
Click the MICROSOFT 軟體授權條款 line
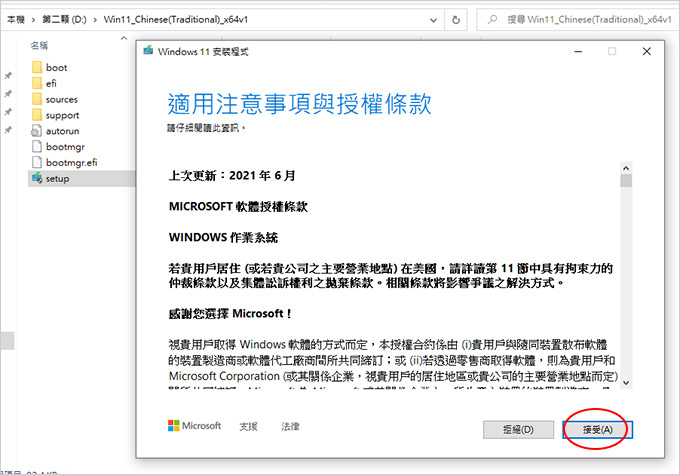pyautogui.click(x=238, y=206)
